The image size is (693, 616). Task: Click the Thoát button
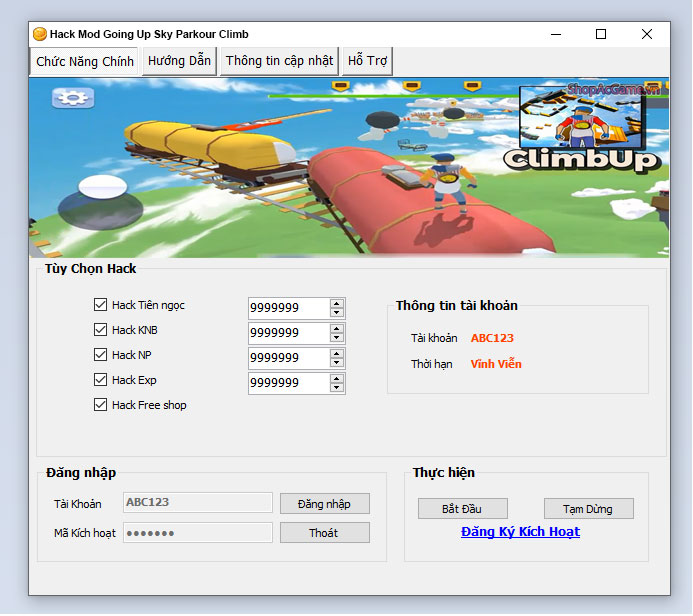click(x=324, y=533)
